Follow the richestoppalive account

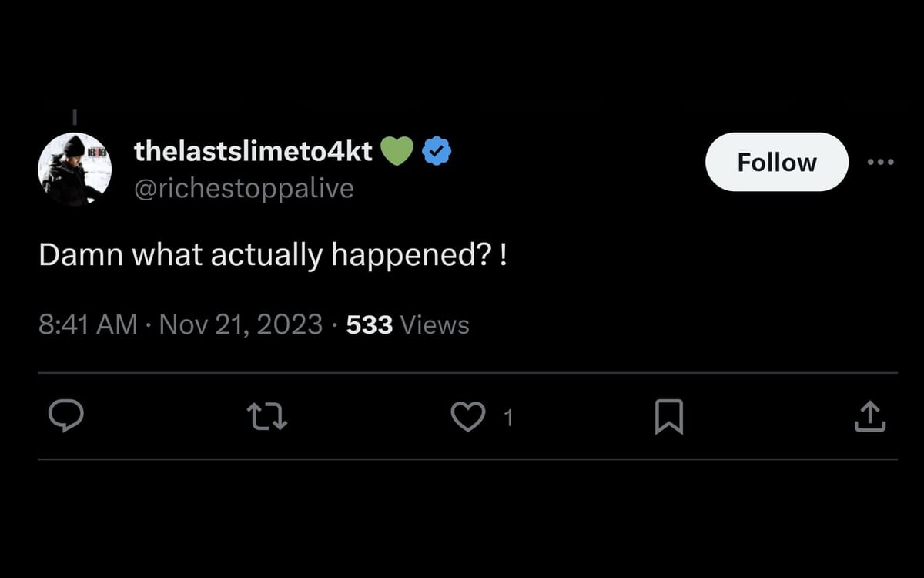click(776, 162)
